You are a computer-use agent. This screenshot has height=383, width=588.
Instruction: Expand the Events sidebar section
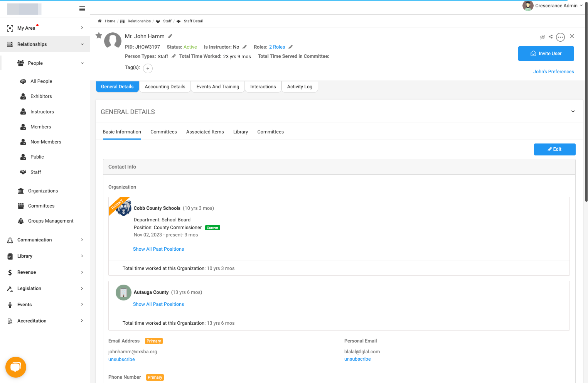click(x=45, y=305)
